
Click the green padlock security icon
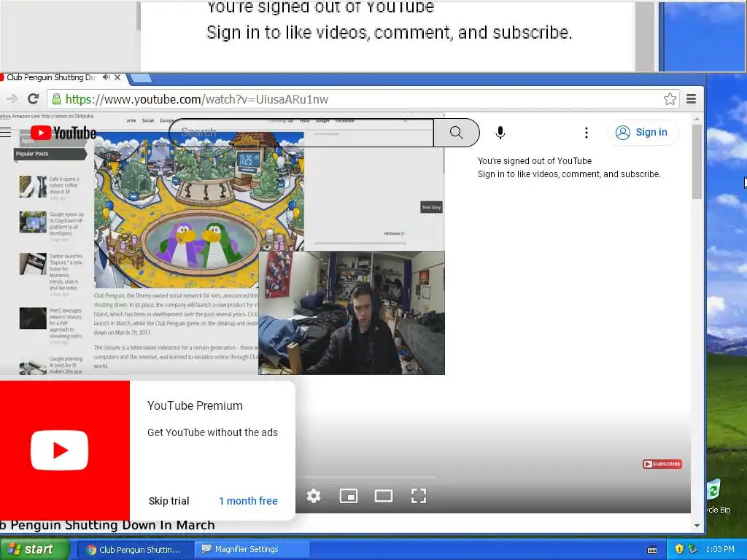point(56,98)
